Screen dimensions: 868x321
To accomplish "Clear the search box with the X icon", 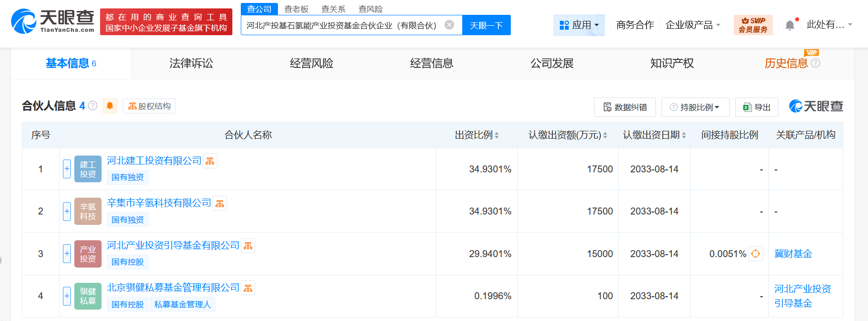I will click(449, 25).
